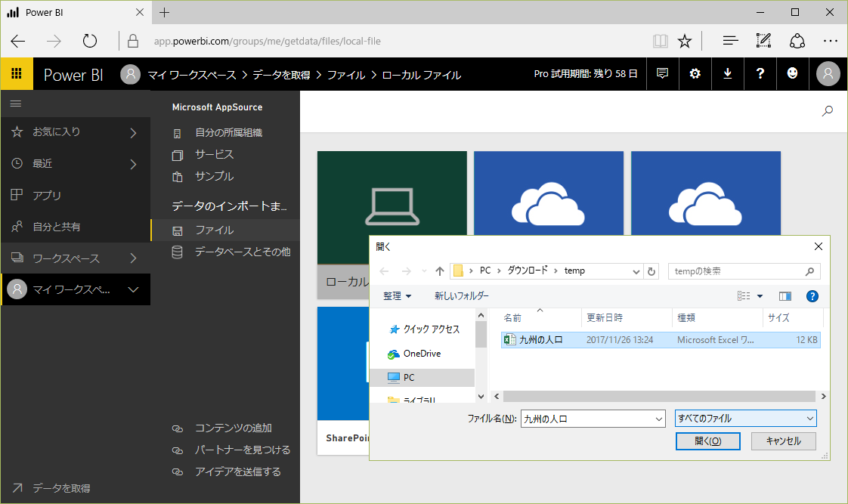Select PC in the dialog tree
Screen dimensions: 848x504
[409, 378]
